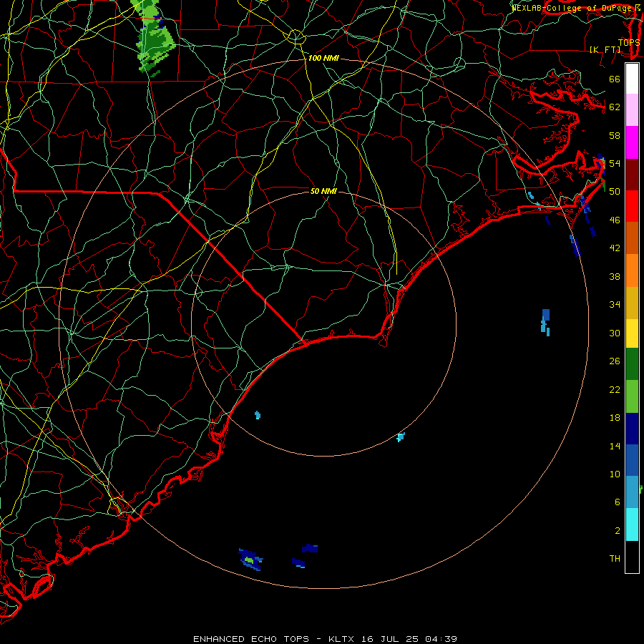Image resolution: width=644 pixels, height=644 pixels.
Task: Click the magenta swatch in the color scale
Action: click(632, 142)
